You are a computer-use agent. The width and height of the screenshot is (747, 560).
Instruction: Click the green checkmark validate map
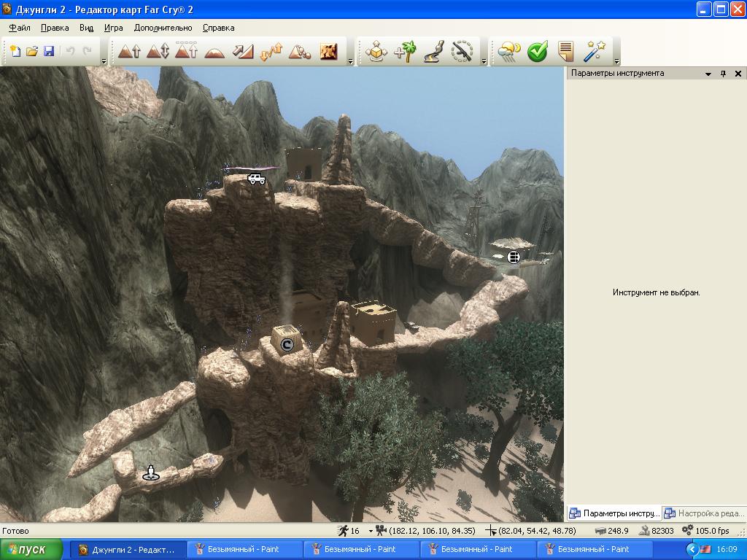click(538, 51)
